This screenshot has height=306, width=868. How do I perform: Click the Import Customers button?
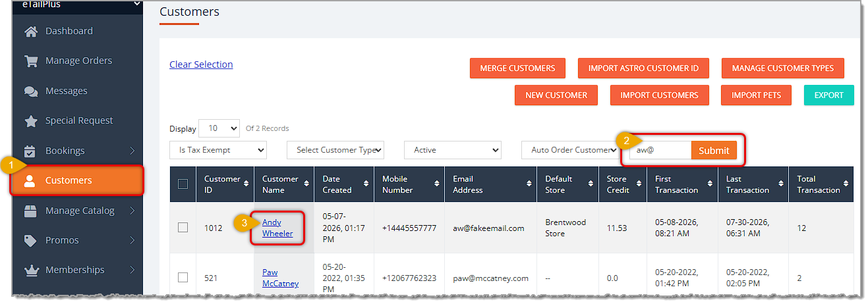tap(659, 95)
